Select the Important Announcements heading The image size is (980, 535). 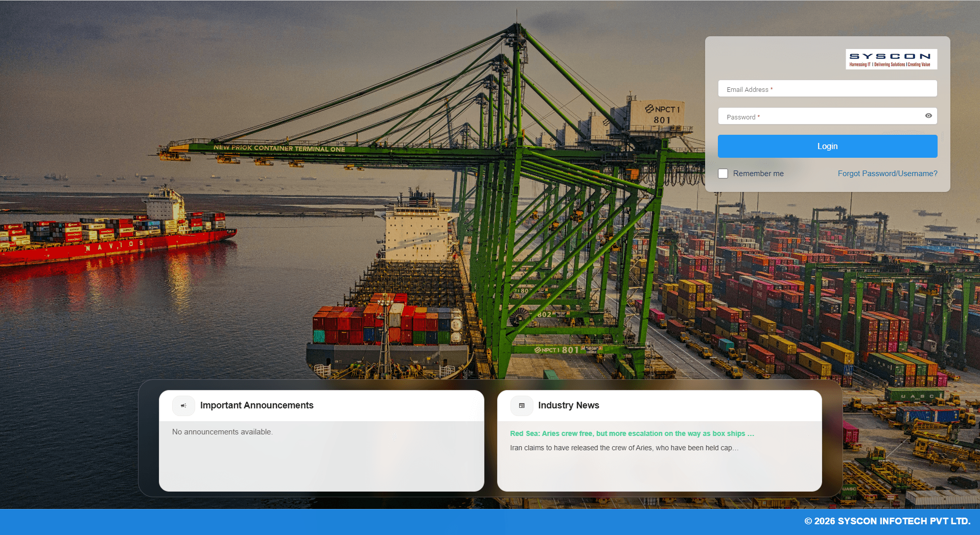tap(256, 405)
